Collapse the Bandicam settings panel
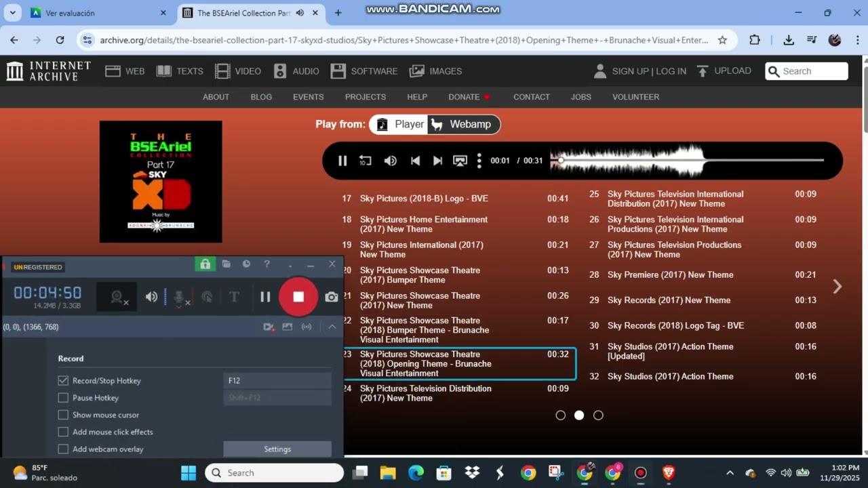Viewport: 868px width, 488px height. (332, 327)
